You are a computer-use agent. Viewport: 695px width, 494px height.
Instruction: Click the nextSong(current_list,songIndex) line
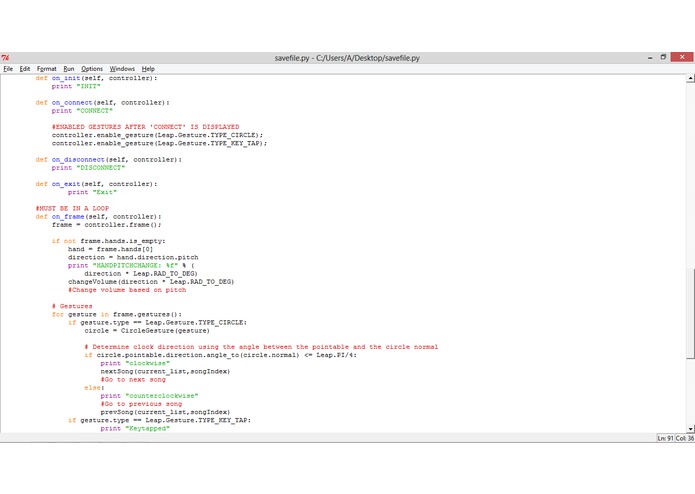pyautogui.click(x=165, y=371)
